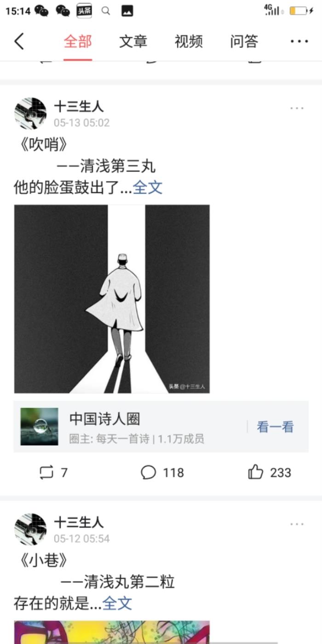The image size is (322, 644).
Task: Expand full text of 《吹哨》 post
Action: [148, 187]
